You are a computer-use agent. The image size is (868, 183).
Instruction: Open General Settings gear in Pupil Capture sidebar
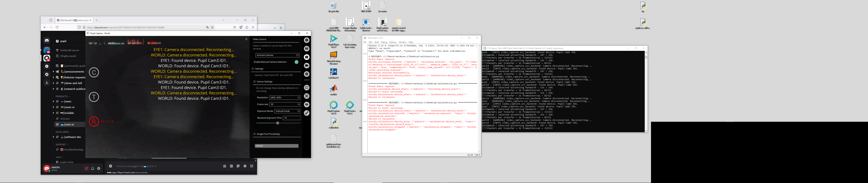[306, 40]
